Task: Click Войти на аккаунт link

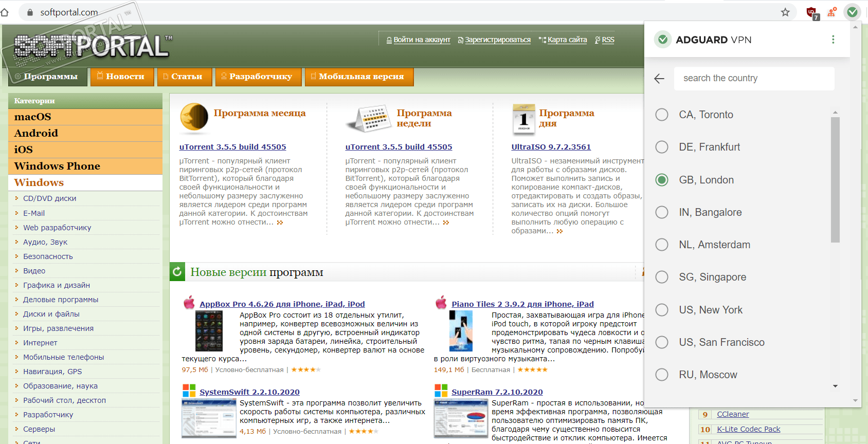Action: [422, 40]
